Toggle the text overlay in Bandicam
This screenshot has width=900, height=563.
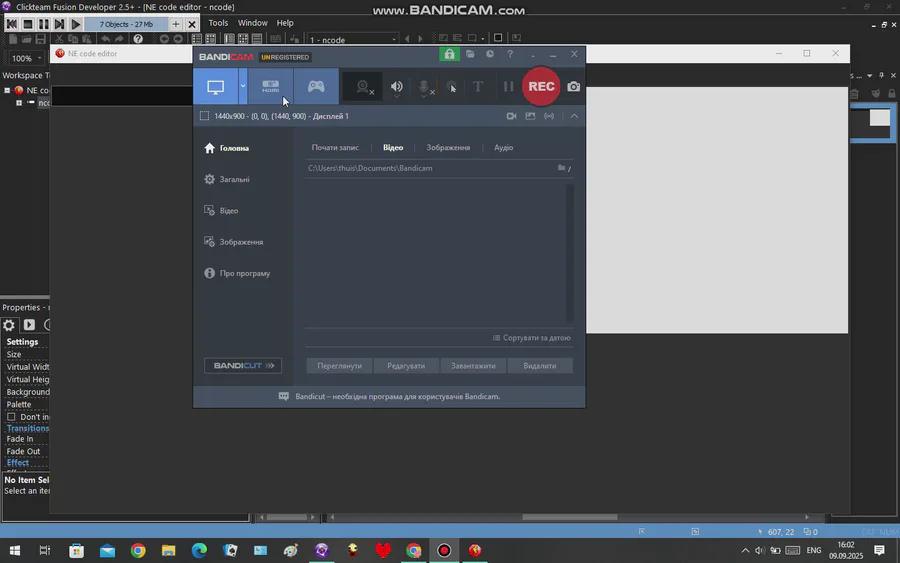478,87
